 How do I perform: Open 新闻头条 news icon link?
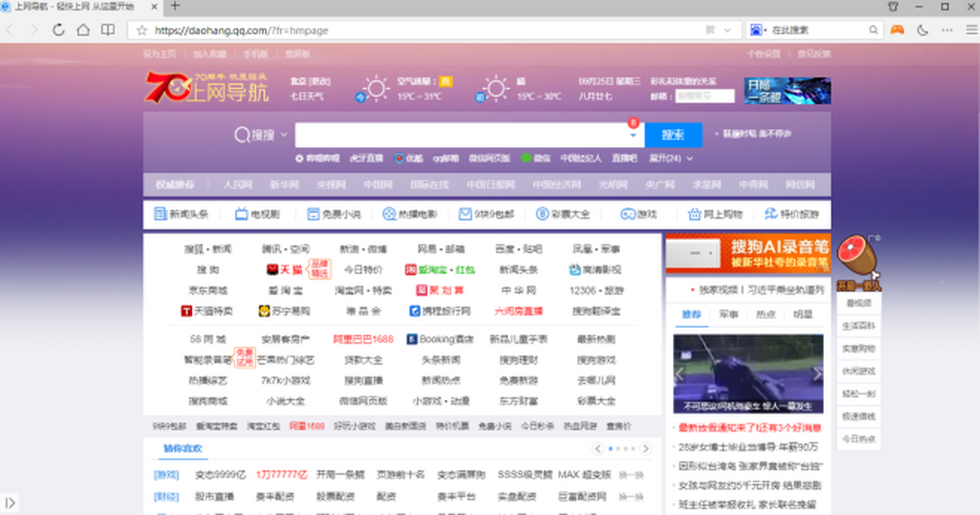[x=182, y=214]
